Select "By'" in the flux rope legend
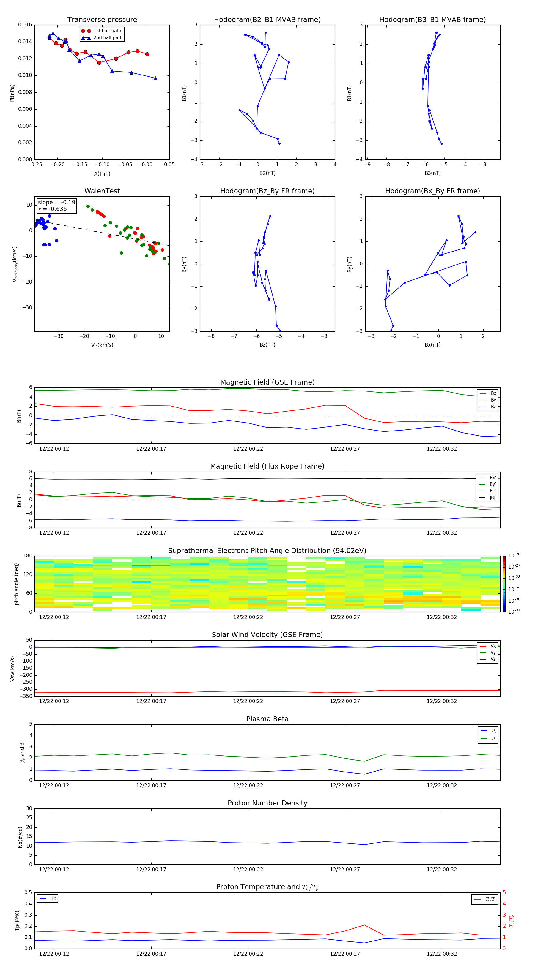The image size is (535, 980). pyautogui.click(x=487, y=484)
